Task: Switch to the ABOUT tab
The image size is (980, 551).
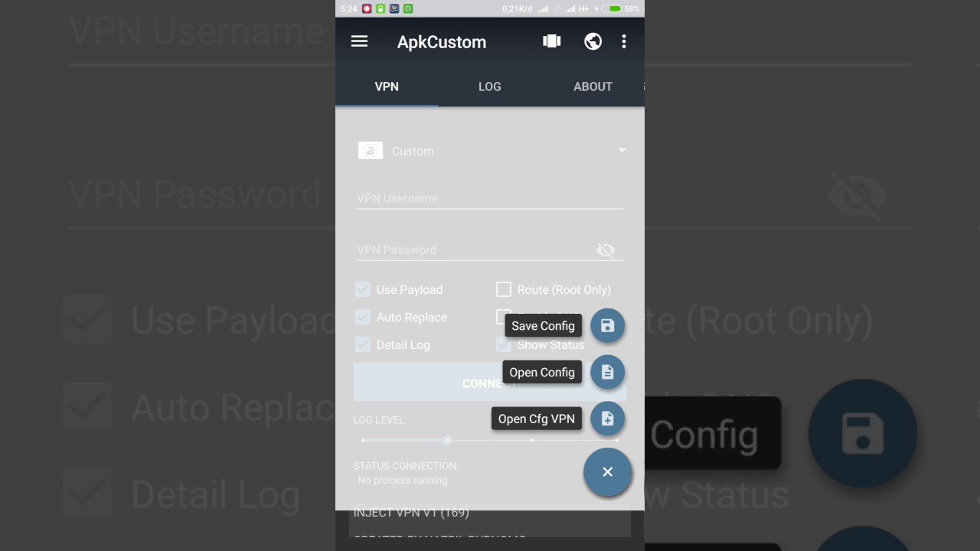Action: [x=593, y=86]
